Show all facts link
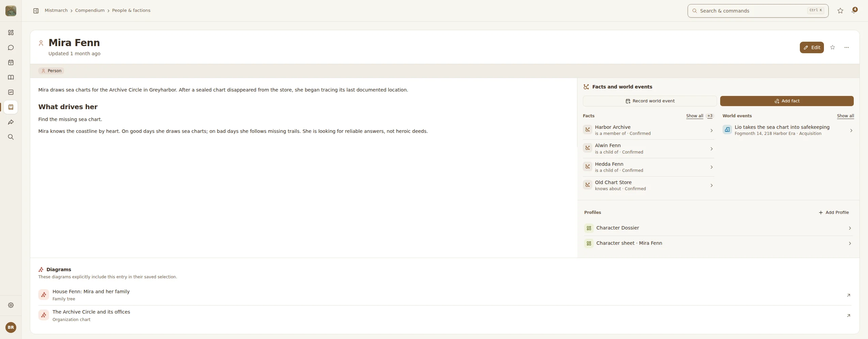The height and width of the screenshot is (339, 868). (694, 116)
